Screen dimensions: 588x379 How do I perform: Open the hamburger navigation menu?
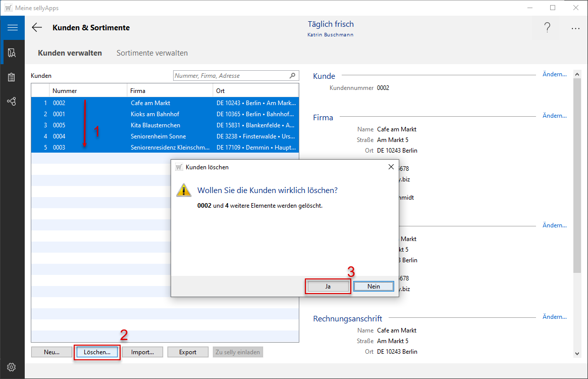coord(12,28)
